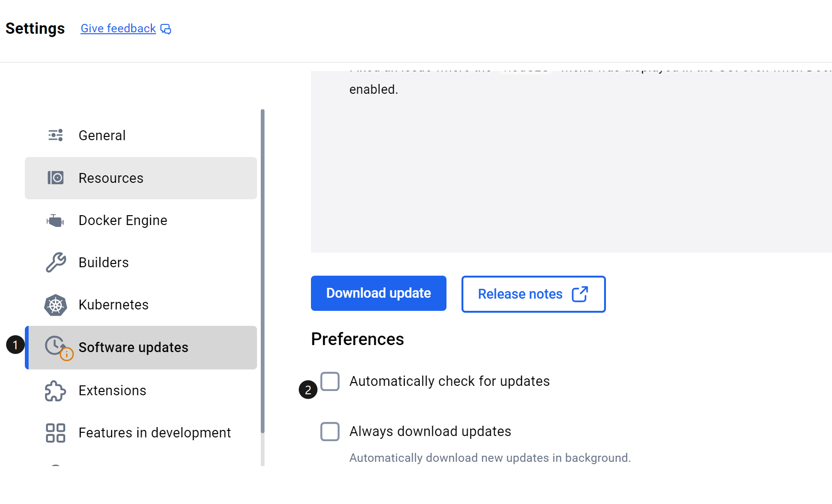Click the Software updates clock icon
Image resolution: width=832 pixels, height=504 pixels.
[x=56, y=347]
